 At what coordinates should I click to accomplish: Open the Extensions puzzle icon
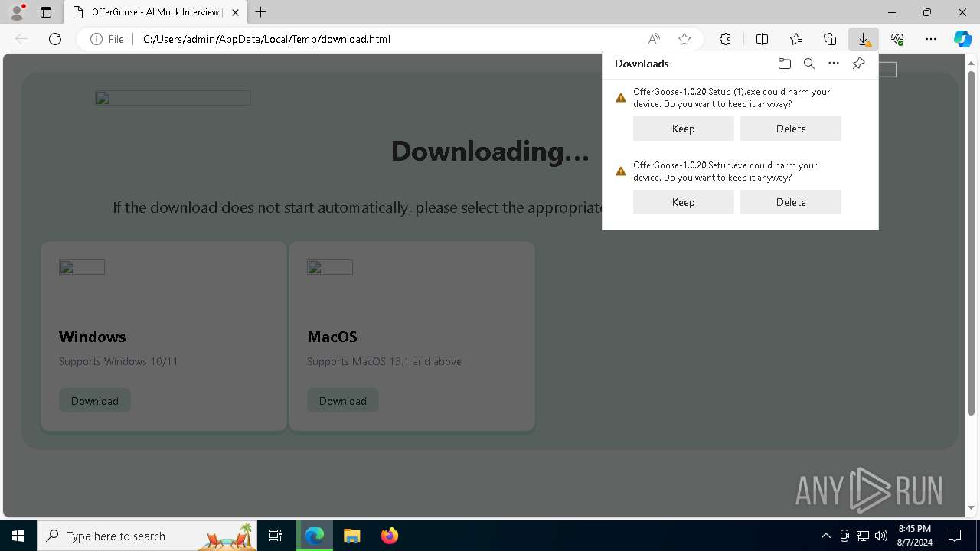[x=725, y=39]
